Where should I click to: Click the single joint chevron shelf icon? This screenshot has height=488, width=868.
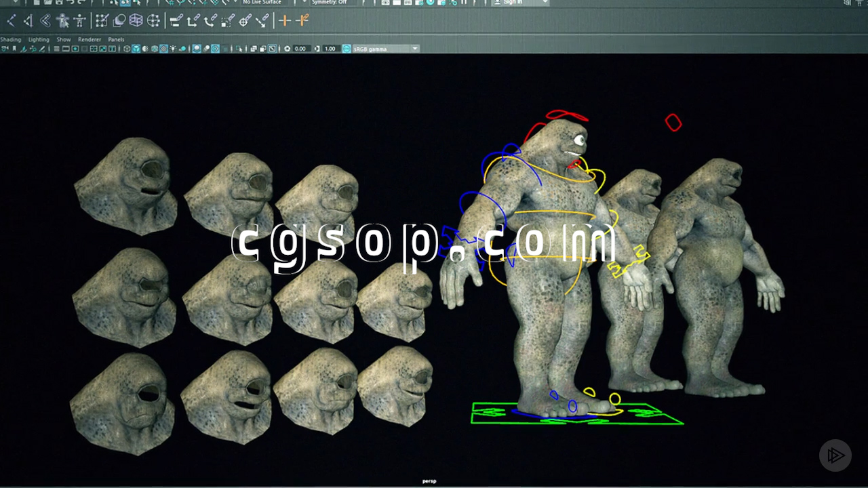[x=11, y=20]
